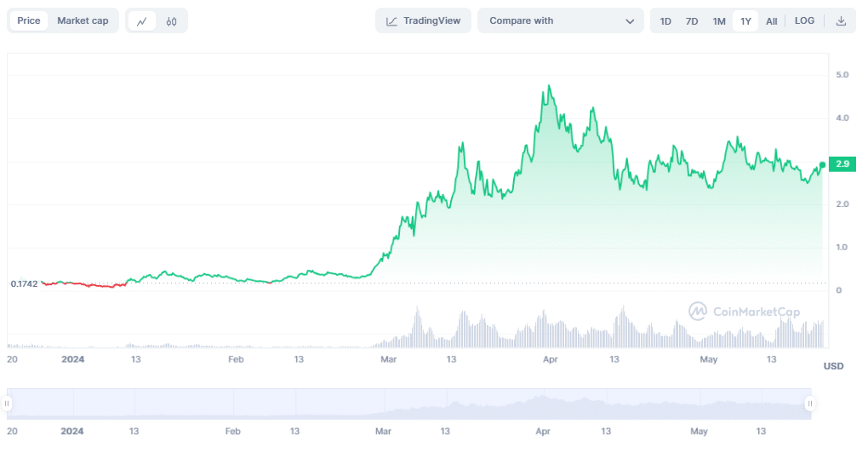Select the 1D time range
This screenshot has height=452, width=868.
pyautogui.click(x=665, y=20)
